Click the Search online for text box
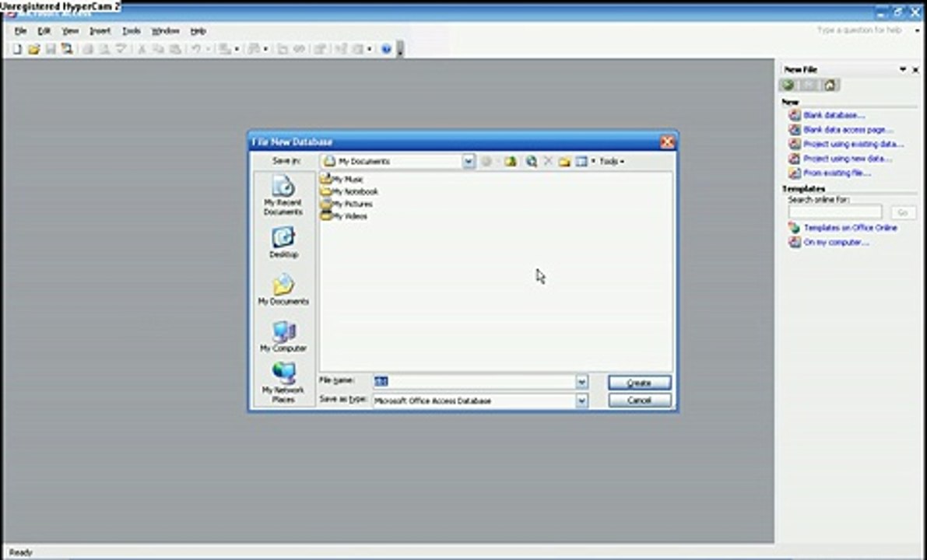The width and height of the screenshot is (927, 560). coord(835,212)
